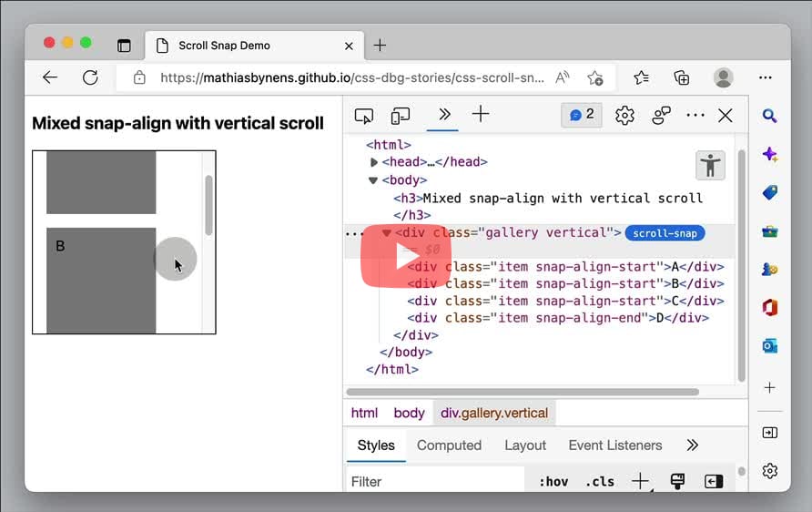The width and height of the screenshot is (812, 512).
Task: Toggle the :hov element state panel
Action: pos(553,481)
